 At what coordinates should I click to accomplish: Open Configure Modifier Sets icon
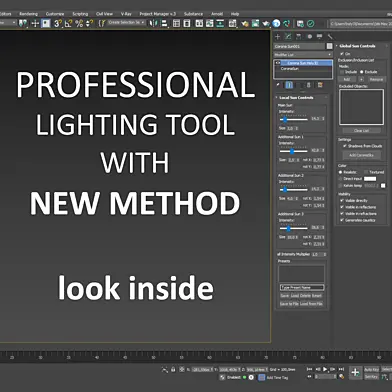(320, 85)
